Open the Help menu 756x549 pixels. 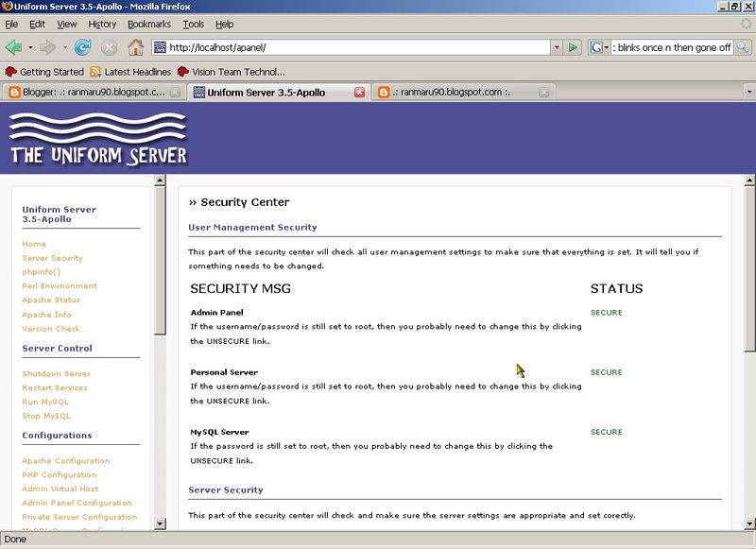coord(224,25)
